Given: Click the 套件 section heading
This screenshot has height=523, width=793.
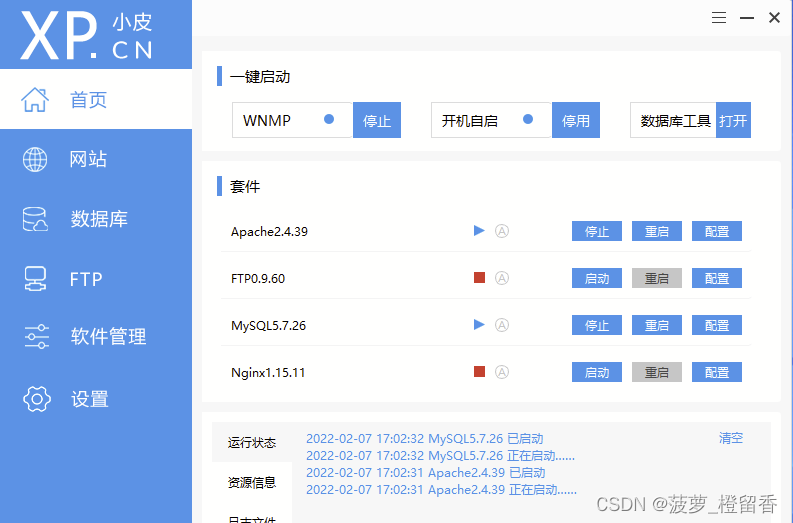Looking at the screenshot, I should 245,187.
